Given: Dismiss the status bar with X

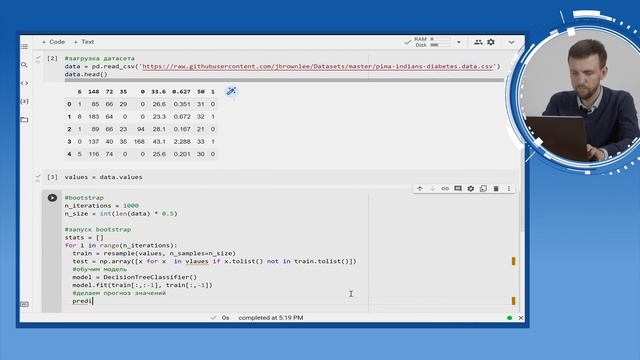Looking at the screenshot, I should pyautogui.click(x=521, y=318).
